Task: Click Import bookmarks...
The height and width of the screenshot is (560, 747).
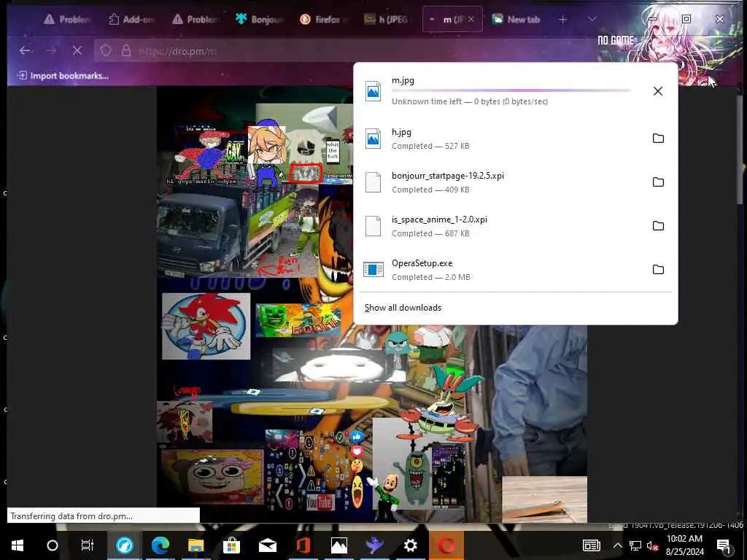Action: click(x=63, y=76)
